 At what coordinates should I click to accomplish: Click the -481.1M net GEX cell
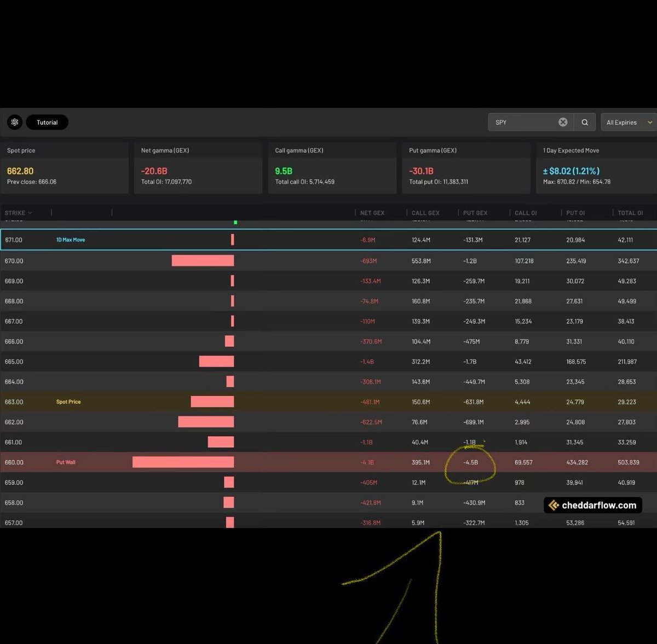(x=370, y=402)
